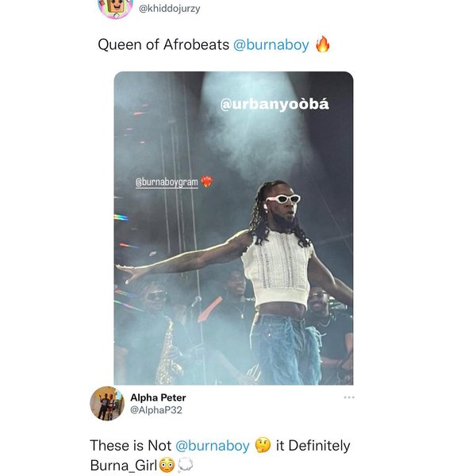The width and height of the screenshot is (476, 476).
Task: Tap the @burnaboygram tag on the photo
Action: point(167,182)
